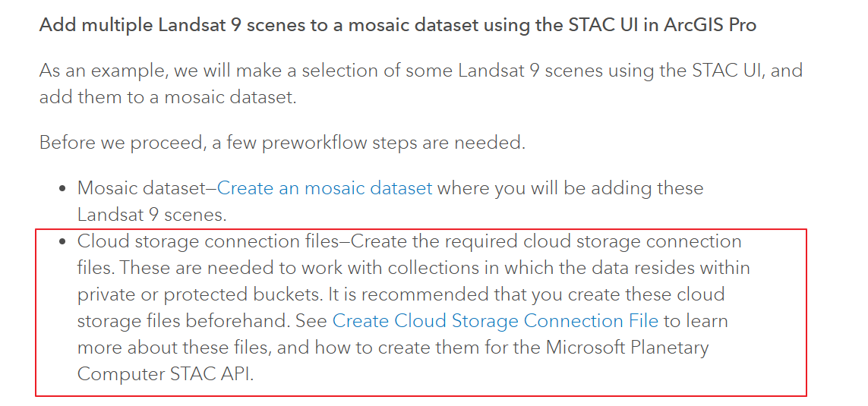Click the 'Before we proceed' sentence
The image size is (868, 406).
282,143
